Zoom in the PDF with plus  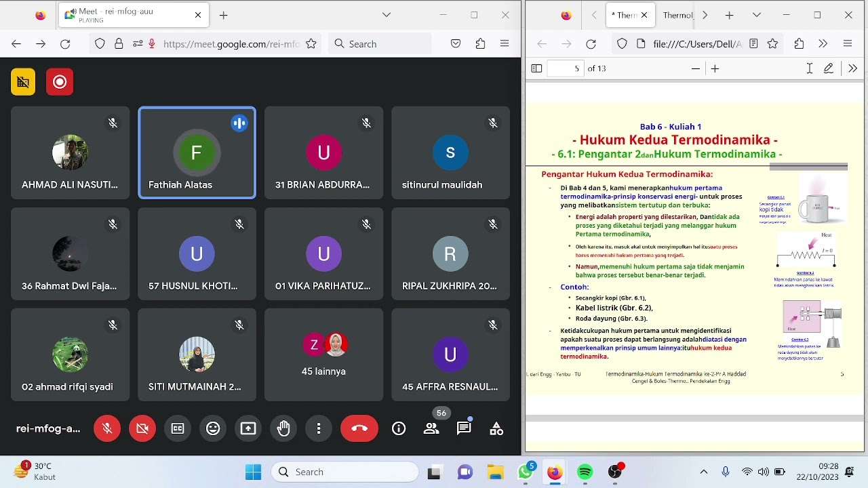715,68
